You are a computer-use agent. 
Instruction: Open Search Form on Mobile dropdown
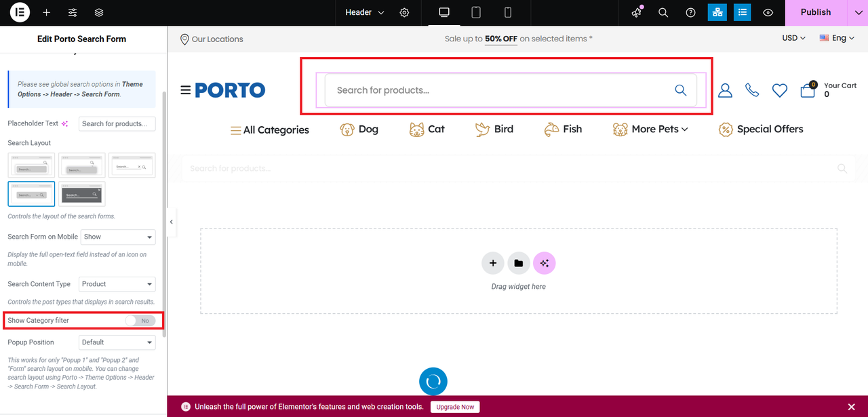[x=118, y=237]
